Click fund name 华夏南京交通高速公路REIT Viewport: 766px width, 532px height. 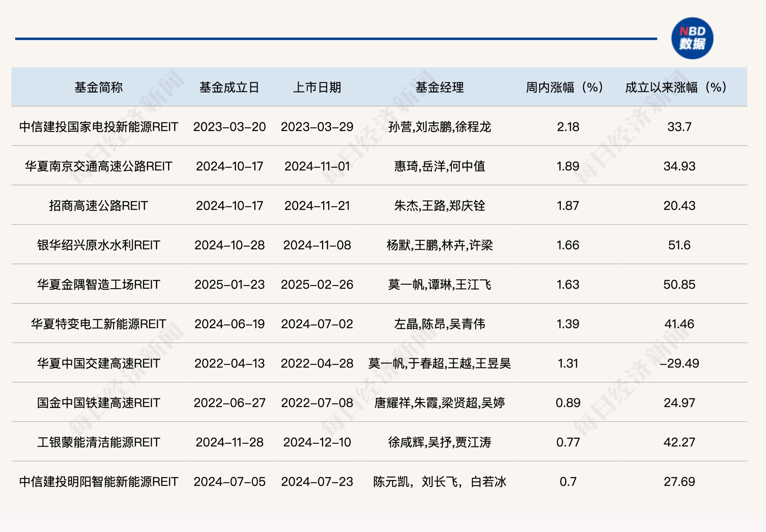(x=99, y=166)
